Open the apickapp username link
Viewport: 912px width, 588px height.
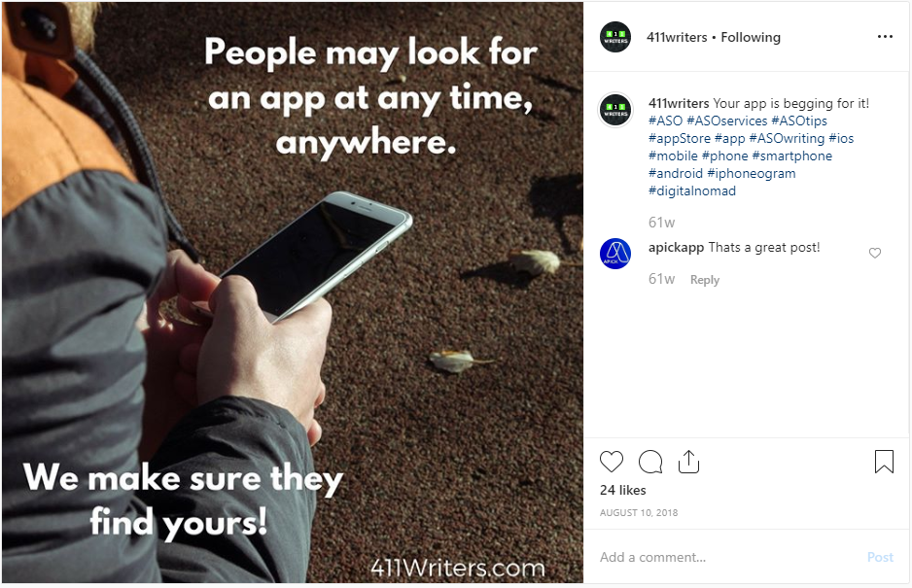(x=677, y=248)
